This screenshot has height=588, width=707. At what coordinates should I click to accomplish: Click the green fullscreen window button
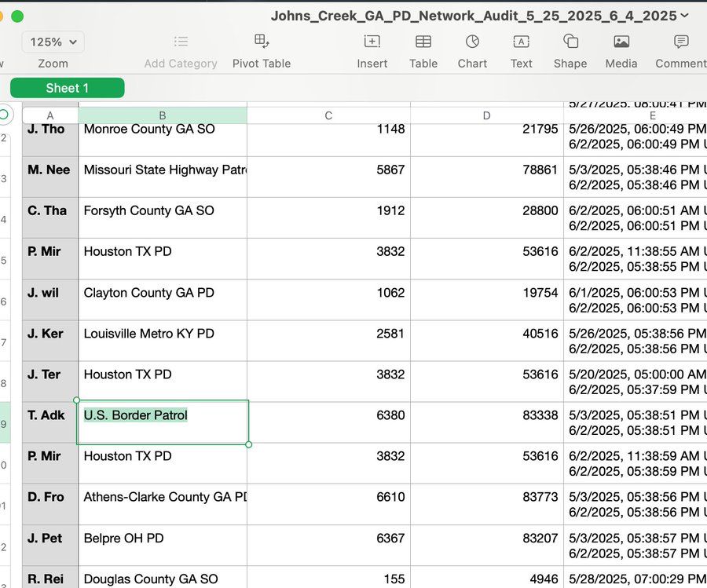click(x=17, y=16)
